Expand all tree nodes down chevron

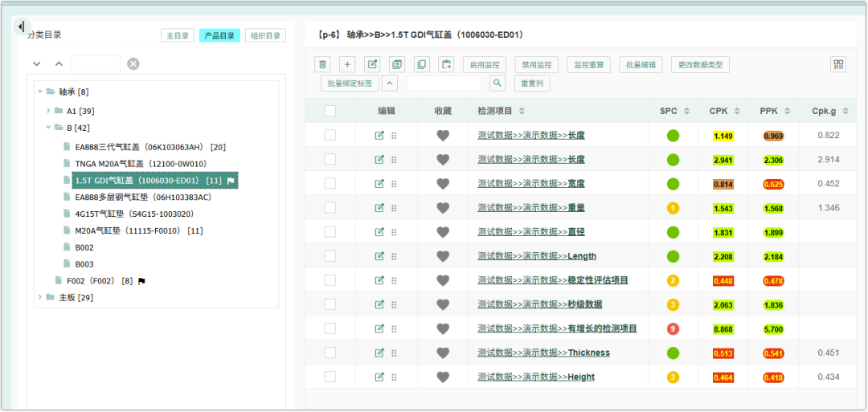[36, 63]
